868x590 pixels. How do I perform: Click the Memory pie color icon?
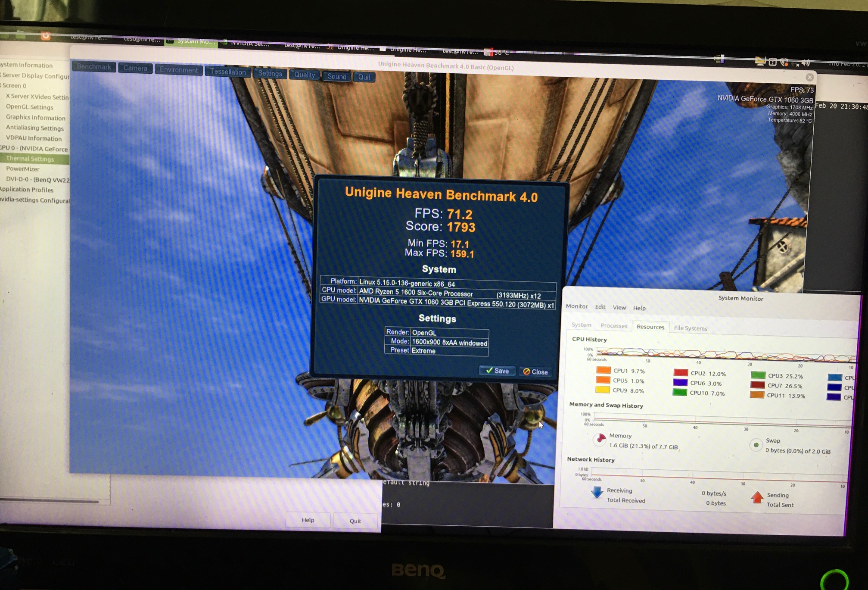click(x=600, y=439)
